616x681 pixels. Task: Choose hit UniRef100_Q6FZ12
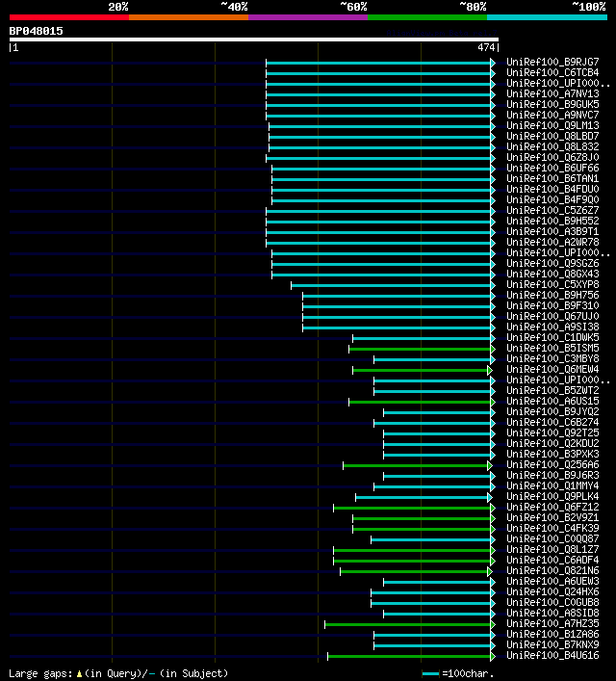(552, 507)
